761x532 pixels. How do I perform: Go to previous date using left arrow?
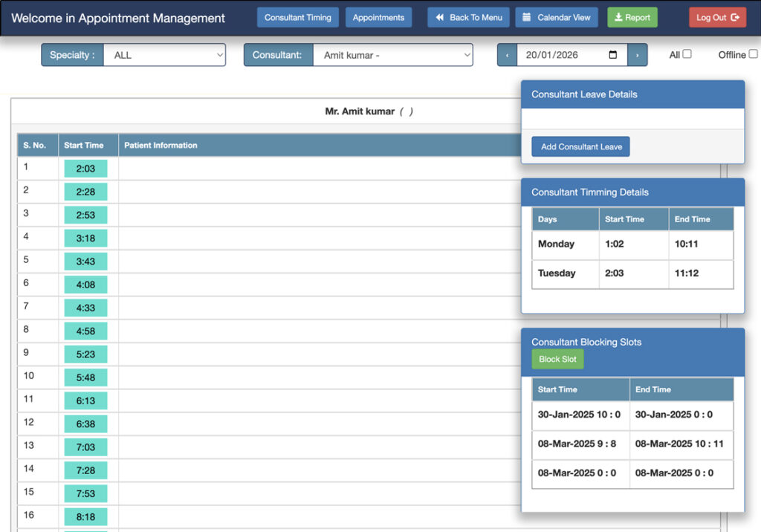pos(507,55)
